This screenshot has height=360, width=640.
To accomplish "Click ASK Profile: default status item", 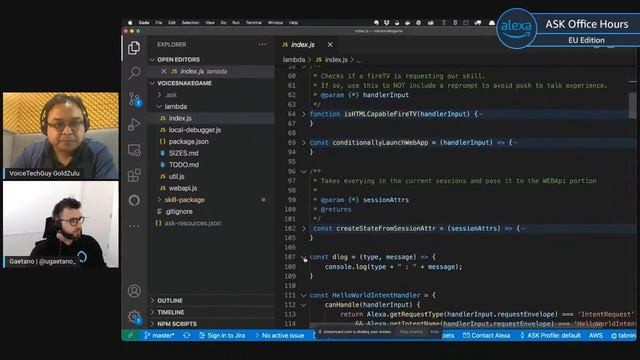I will click(x=550, y=336).
